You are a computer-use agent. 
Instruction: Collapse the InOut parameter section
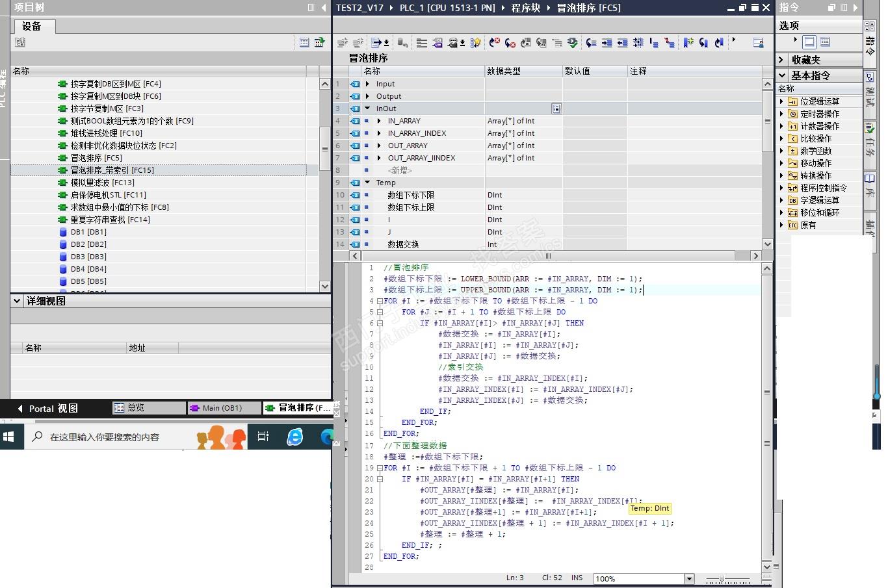pos(367,109)
